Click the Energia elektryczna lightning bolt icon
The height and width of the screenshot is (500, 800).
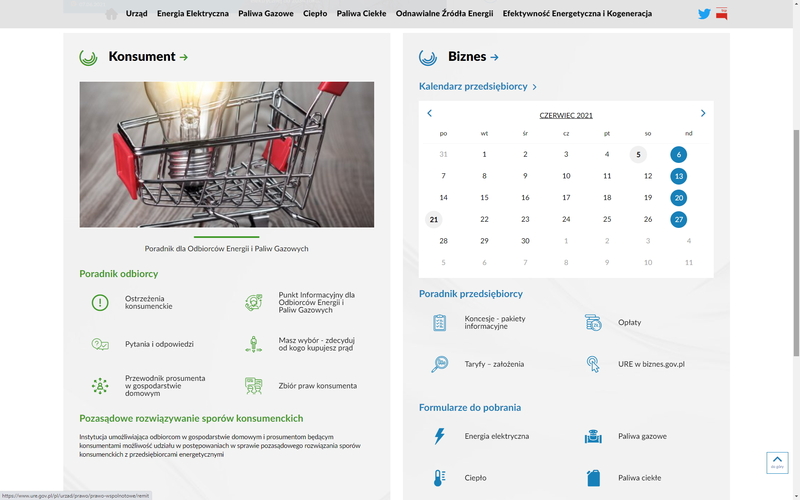439,436
